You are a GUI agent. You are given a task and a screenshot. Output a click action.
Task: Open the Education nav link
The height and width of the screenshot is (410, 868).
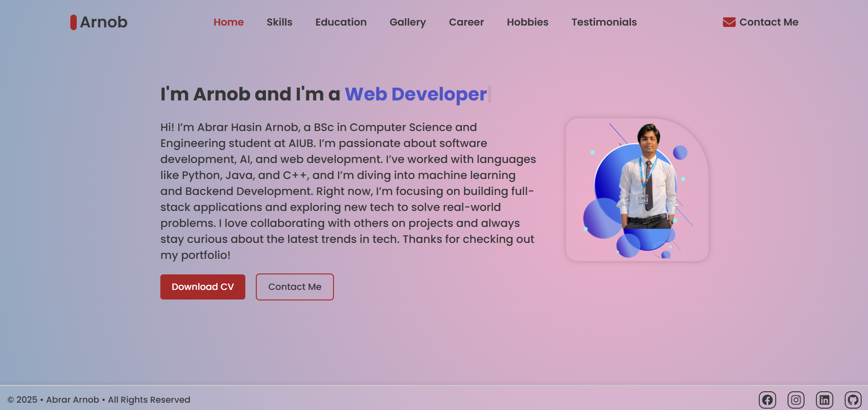(341, 22)
